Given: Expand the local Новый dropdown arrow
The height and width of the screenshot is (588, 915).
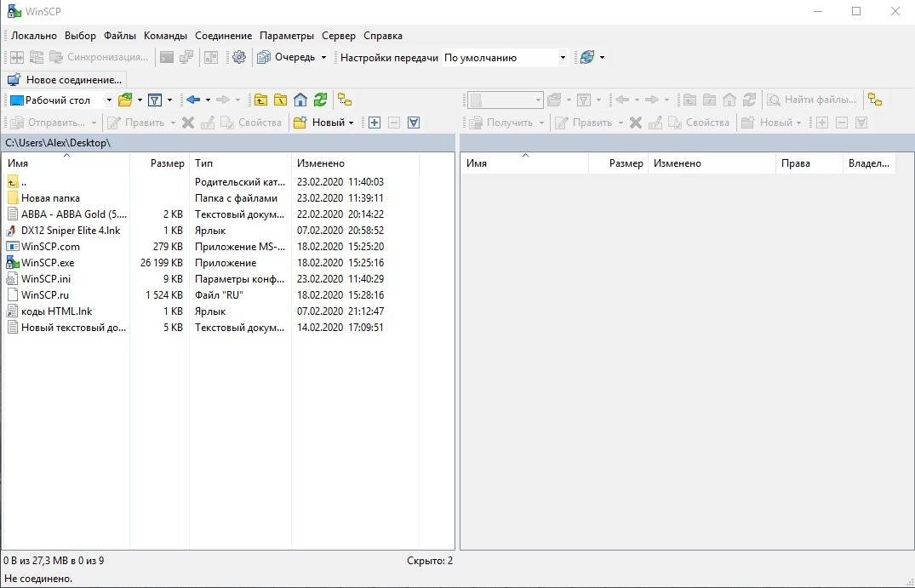Looking at the screenshot, I should 351,123.
